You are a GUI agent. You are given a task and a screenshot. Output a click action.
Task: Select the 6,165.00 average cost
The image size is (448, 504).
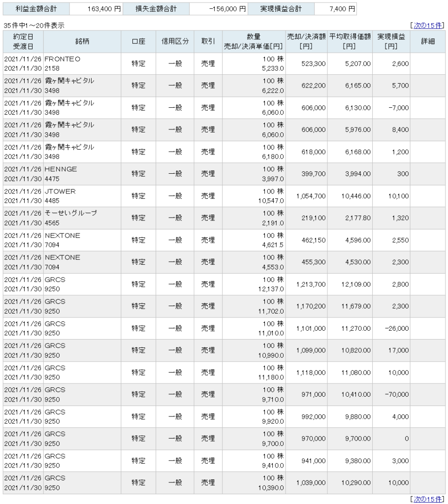tap(358, 86)
